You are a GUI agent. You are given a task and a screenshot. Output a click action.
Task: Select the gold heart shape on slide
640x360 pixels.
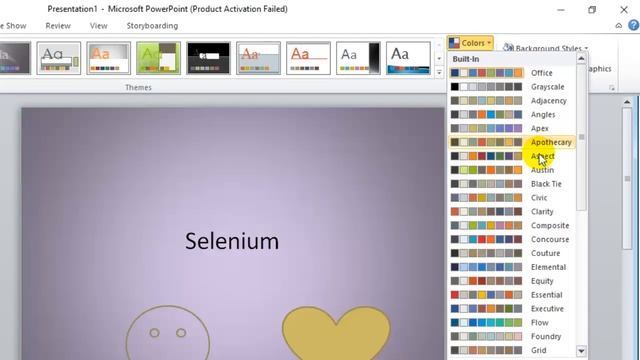click(x=336, y=333)
